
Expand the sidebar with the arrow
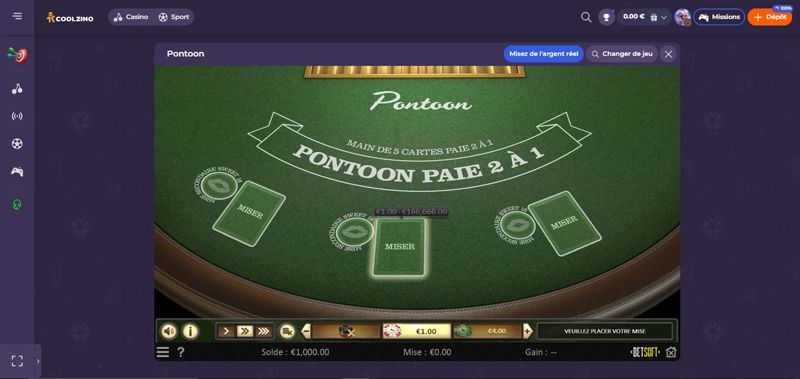pyautogui.click(x=38, y=361)
